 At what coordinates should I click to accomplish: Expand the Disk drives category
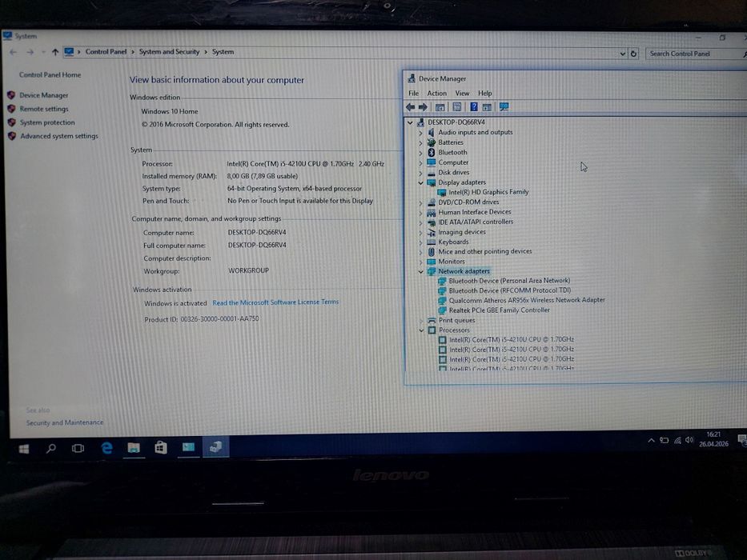[x=420, y=173]
